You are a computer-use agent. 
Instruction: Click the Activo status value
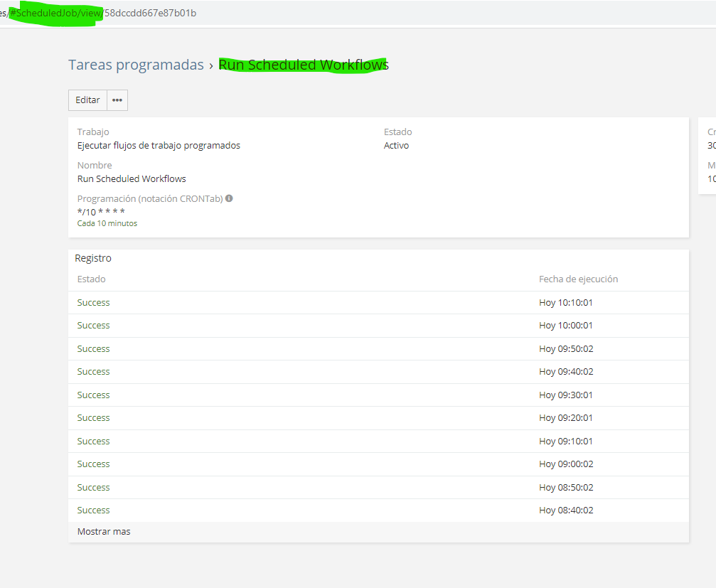pos(396,146)
